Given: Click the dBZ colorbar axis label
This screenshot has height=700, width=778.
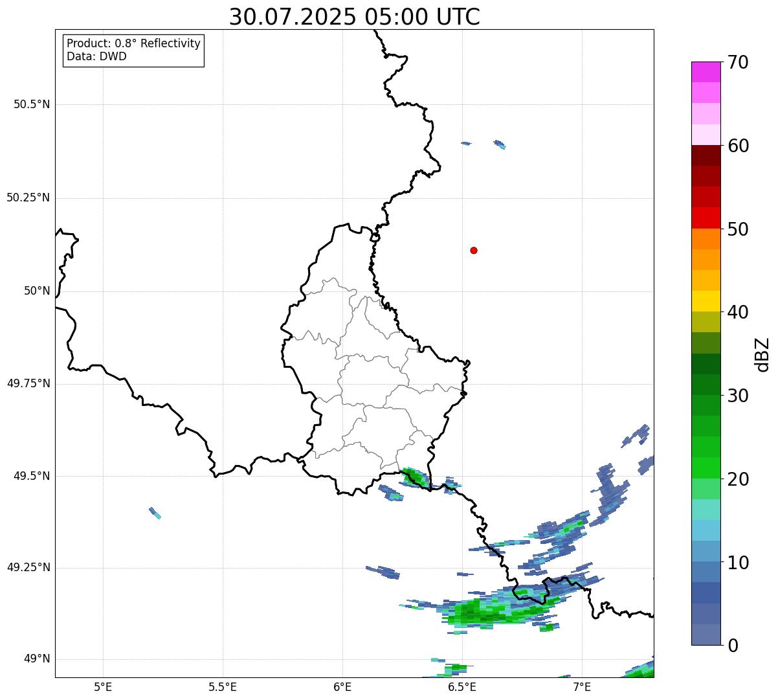Looking at the screenshot, I should click(762, 354).
